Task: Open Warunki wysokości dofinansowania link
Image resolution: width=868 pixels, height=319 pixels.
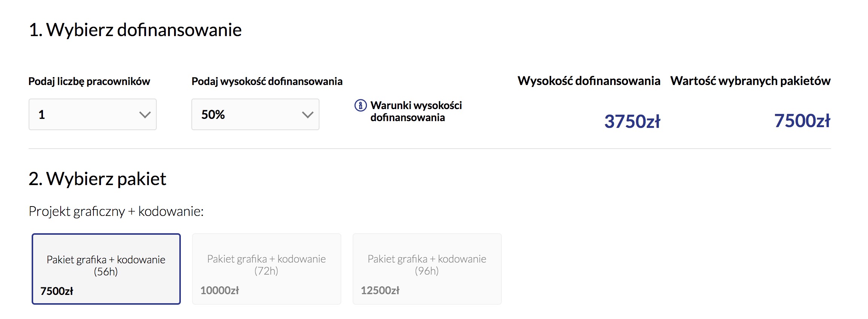Action: [x=416, y=111]
